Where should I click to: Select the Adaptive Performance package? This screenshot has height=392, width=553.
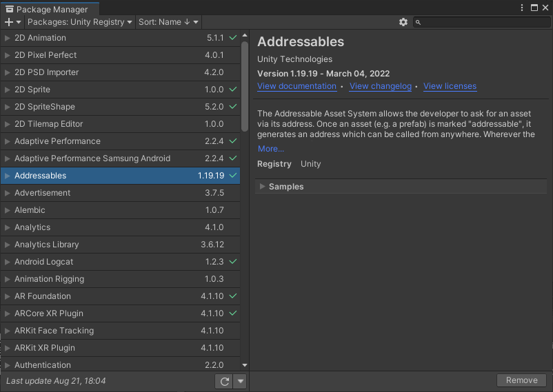(120, 141)
